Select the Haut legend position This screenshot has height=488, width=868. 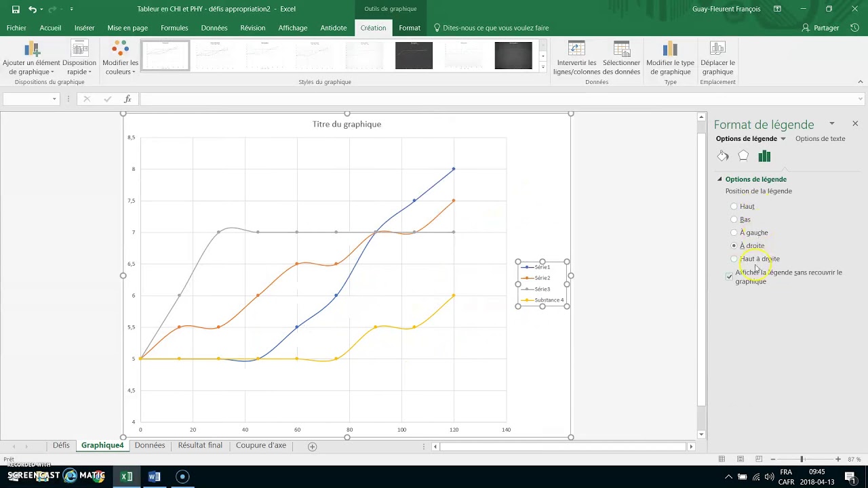[734, 206]
